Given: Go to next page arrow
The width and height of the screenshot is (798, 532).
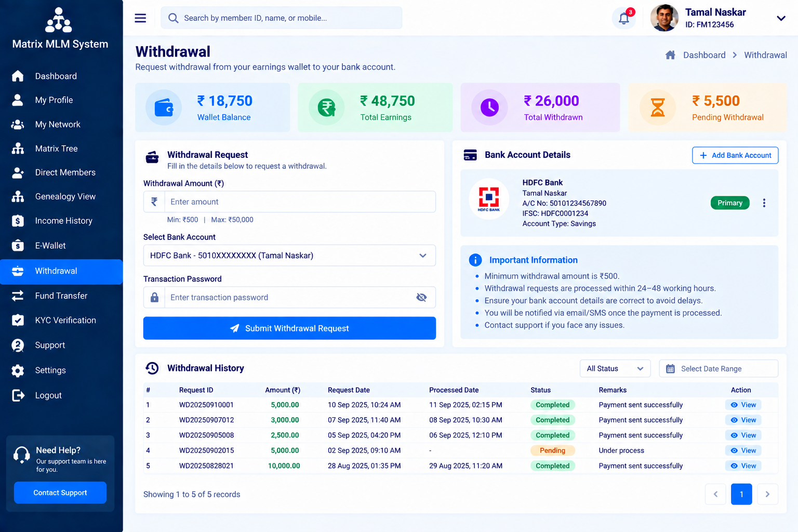Looking at the screenshot, I should click(x=767, y=494).
